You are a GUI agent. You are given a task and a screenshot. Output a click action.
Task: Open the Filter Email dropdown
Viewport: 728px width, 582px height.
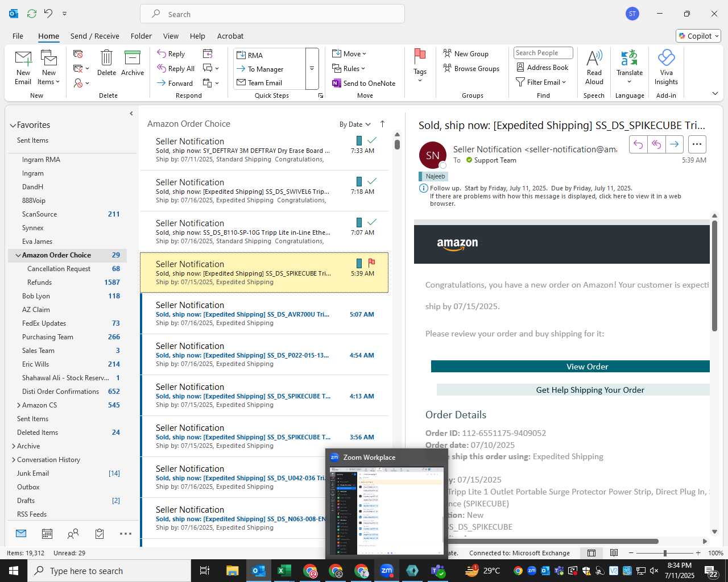pyautogui.click(x=541, y=82)
